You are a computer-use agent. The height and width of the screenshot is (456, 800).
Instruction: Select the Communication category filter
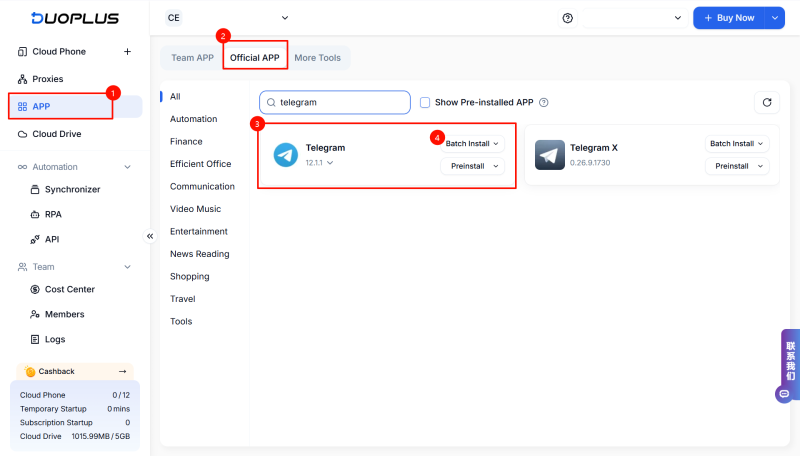pos(202,187)
